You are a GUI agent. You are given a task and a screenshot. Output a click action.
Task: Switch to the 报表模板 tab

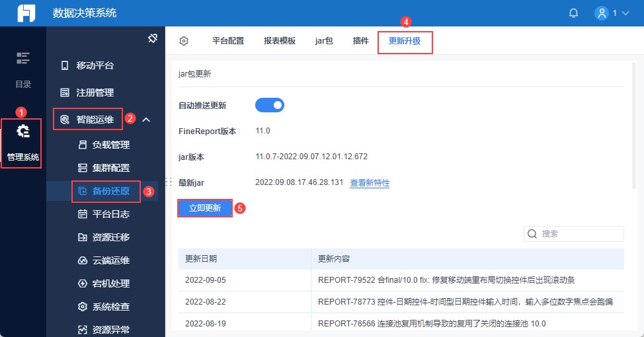click(x=280, y=40)
